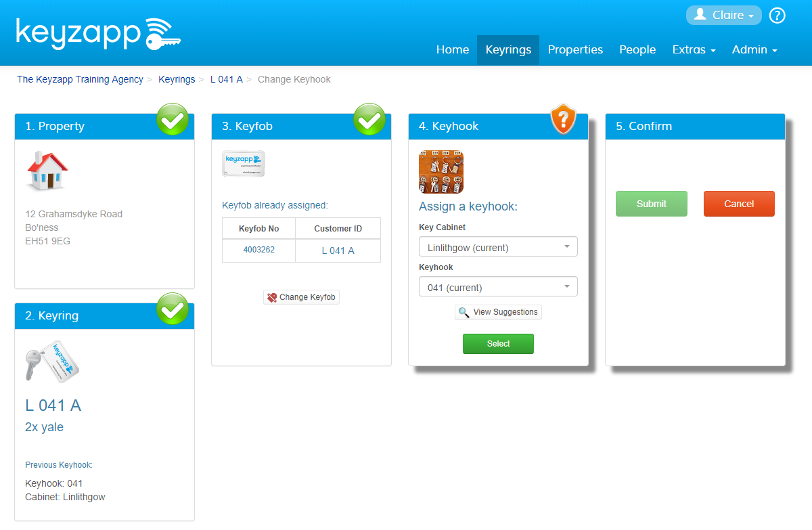Screen dimensions: 812x530
Task: Click the 5. Confirm panel header
Action: point(695,126)
